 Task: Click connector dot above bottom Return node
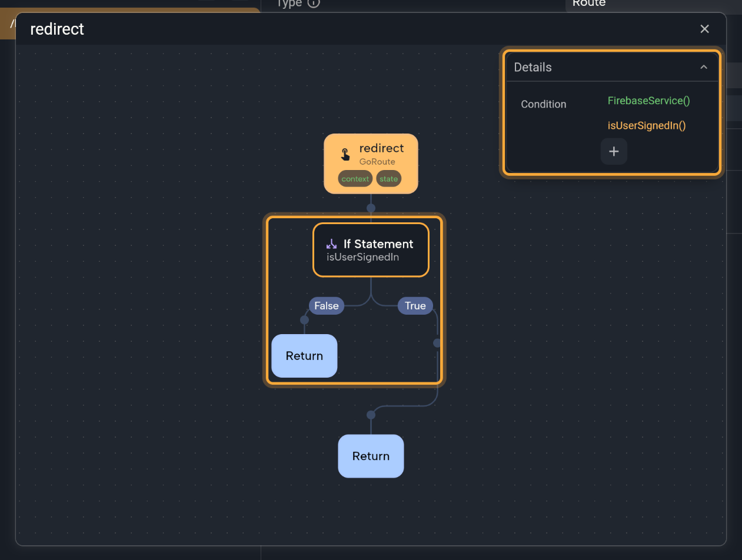pyautogui.click(x=371, y=415)
